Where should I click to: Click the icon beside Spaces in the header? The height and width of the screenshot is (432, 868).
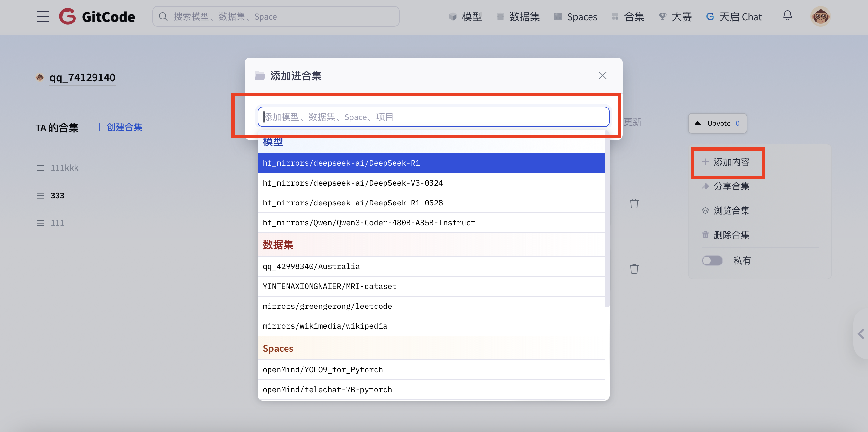tap(558, 16)
